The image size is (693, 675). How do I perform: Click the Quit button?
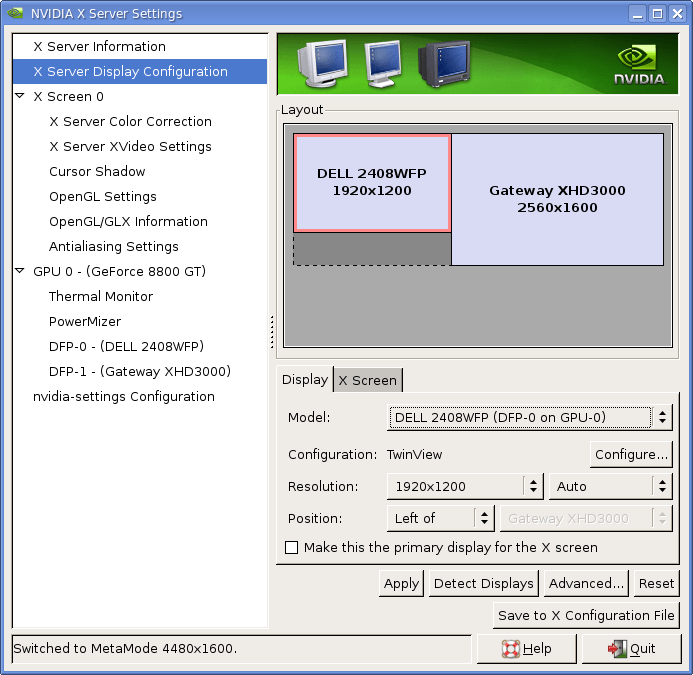click(x=632, y=649)
